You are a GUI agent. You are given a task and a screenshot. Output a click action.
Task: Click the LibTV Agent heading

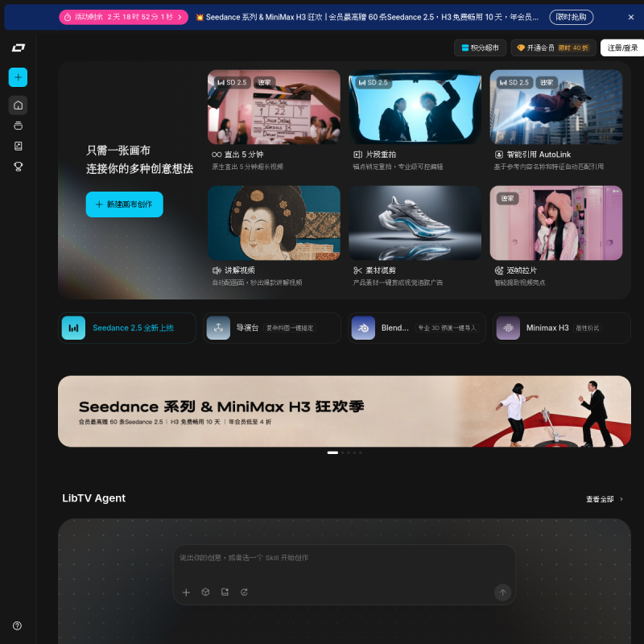click(x=93, y=498)
